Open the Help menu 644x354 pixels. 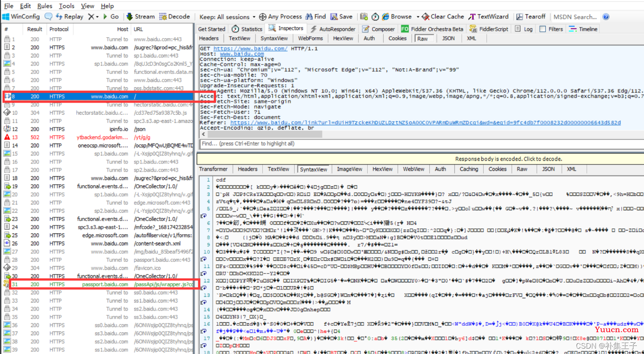[107, 6]
